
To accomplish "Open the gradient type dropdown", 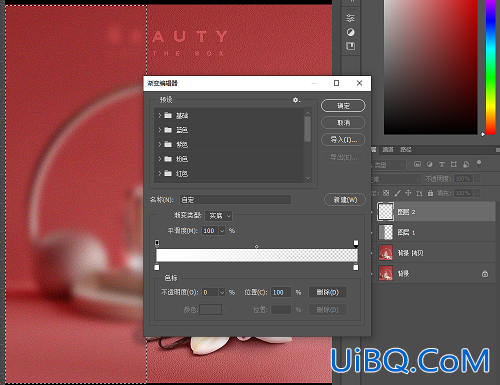I will click(x=219, y=216).
